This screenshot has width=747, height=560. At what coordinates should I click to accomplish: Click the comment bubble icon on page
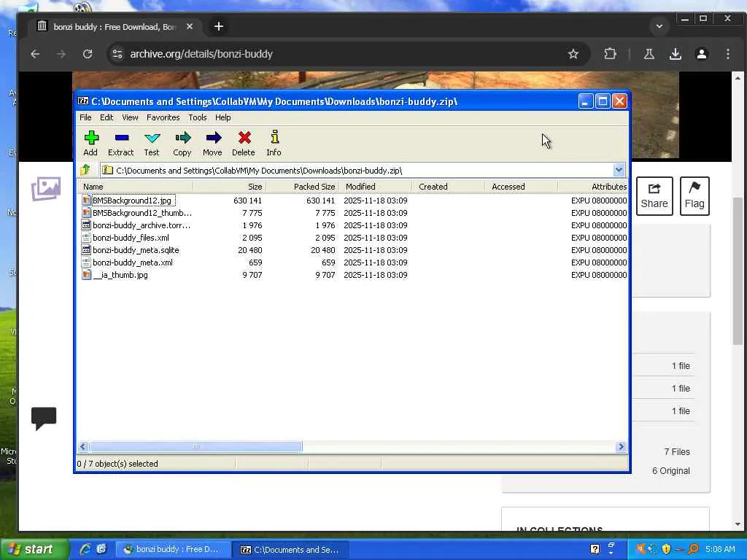tap(44, 419)
